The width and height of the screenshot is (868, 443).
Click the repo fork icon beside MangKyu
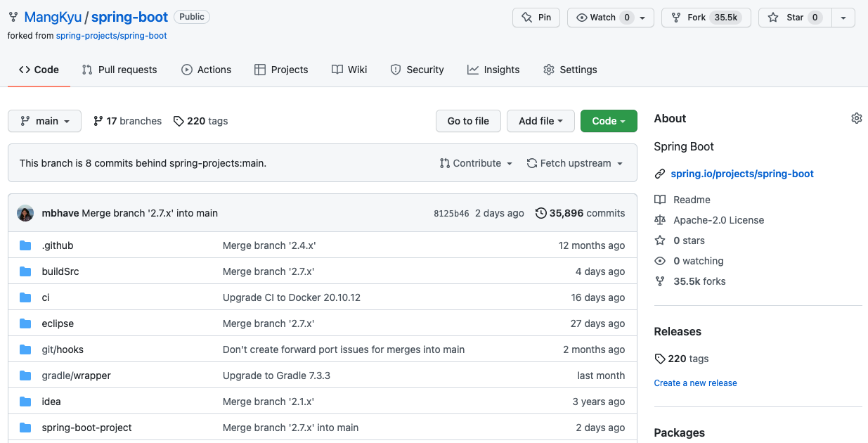[x=13, y=18]
